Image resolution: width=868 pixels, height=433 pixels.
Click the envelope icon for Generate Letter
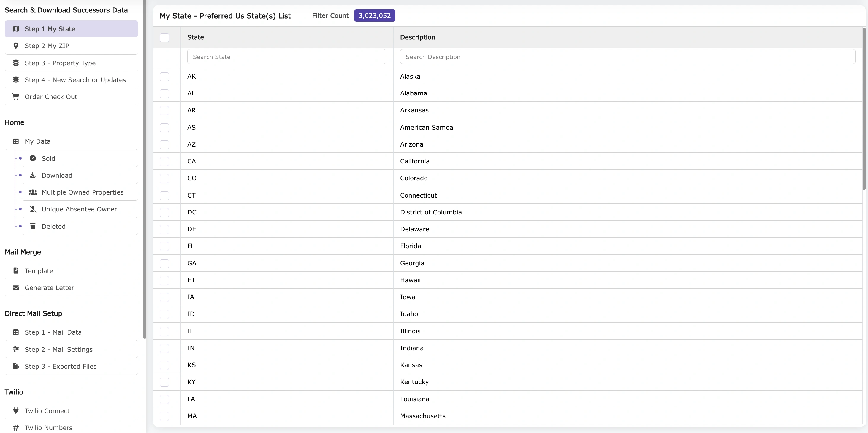(x=16, y=288)
